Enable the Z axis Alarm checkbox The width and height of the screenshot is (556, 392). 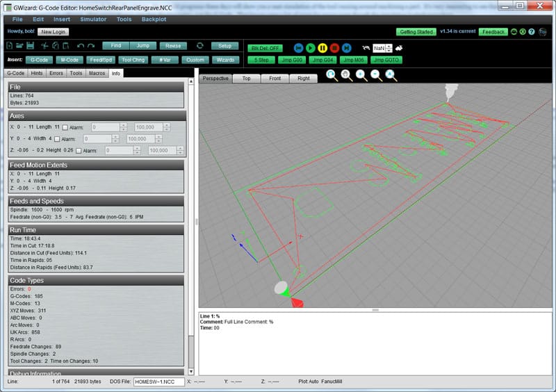(x=79, y=151)
